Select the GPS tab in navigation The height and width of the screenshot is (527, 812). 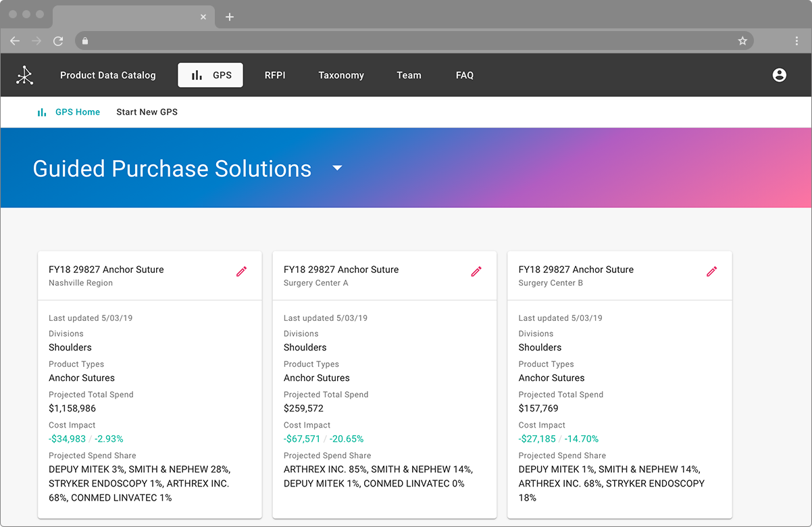[x=210, y=75]
